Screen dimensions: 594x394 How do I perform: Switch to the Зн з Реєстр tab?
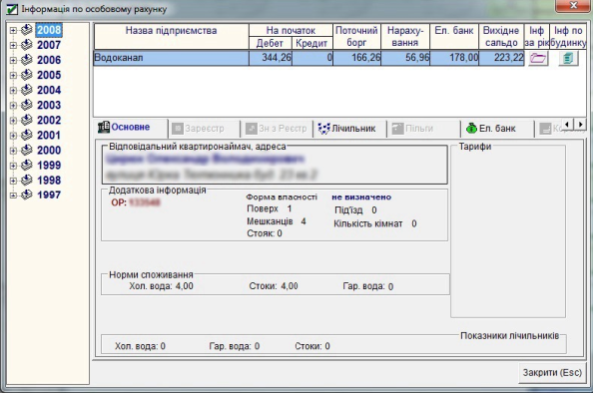pyautogui.click(x=277, y=129)
